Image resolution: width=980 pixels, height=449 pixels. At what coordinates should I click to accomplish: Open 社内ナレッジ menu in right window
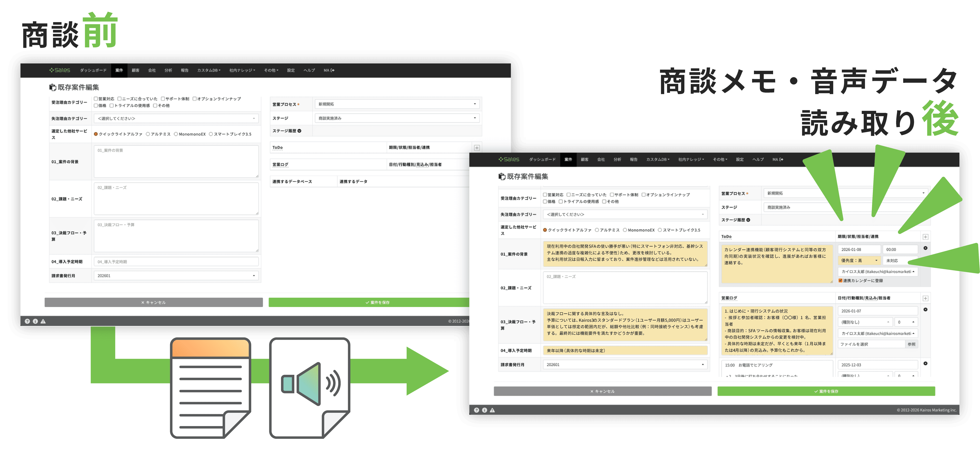click(691, 160)
